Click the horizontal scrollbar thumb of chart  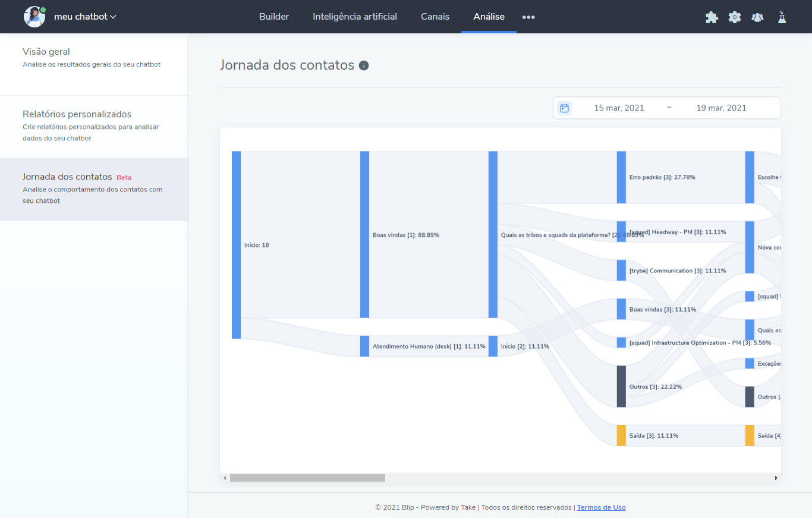[307, 478]
